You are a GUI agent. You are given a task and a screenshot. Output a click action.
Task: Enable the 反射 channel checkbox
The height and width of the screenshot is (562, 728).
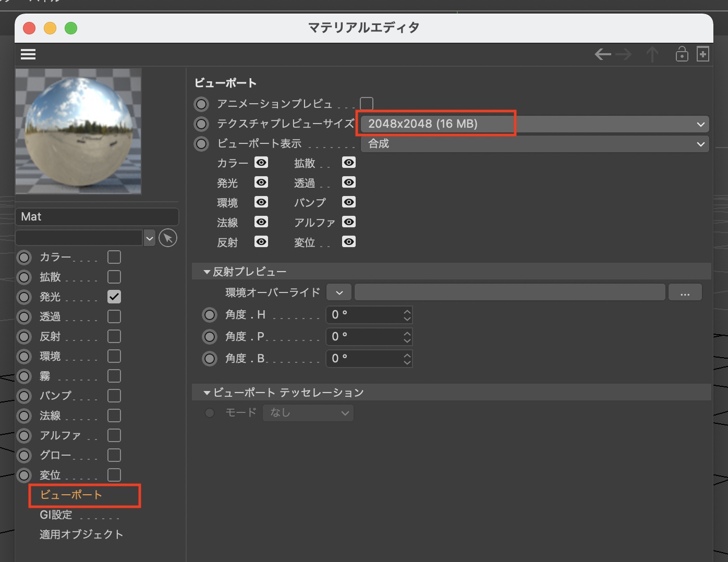pyautogui.click(x=114, y=336)
